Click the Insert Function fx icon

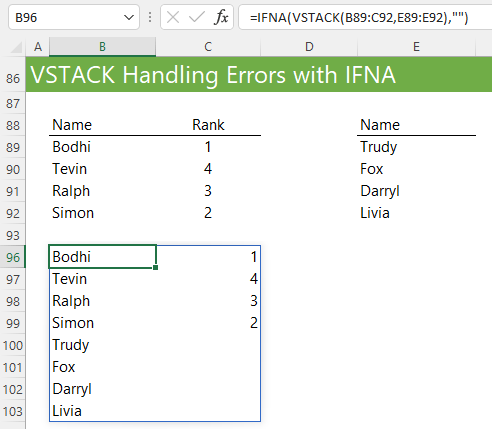[221, 17]
